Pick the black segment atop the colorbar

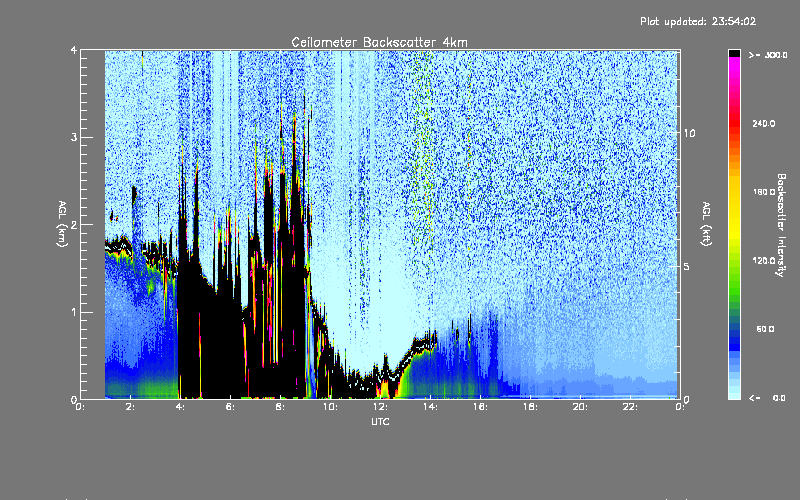click(x=734, y=53)
